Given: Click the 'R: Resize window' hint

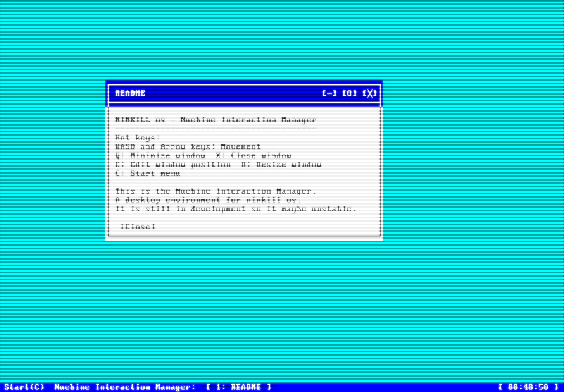Looking at the screenshot, I should [x=281, y=165].
